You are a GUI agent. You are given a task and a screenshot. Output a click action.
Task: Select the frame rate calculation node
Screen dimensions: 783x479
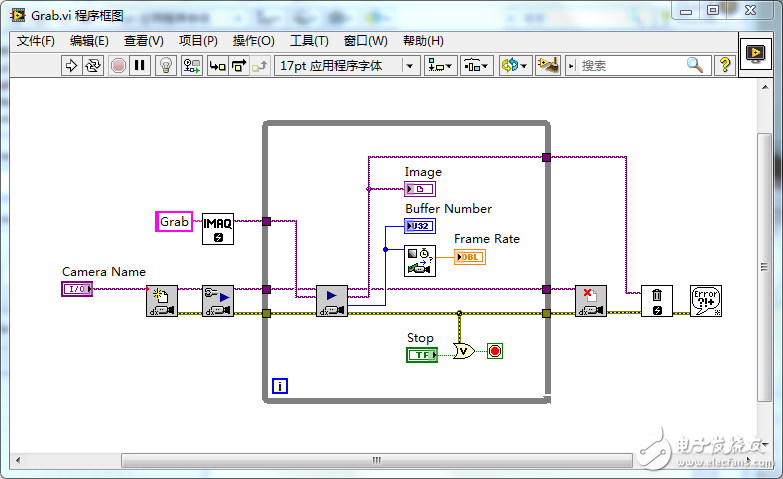click(x=420, y=261)
